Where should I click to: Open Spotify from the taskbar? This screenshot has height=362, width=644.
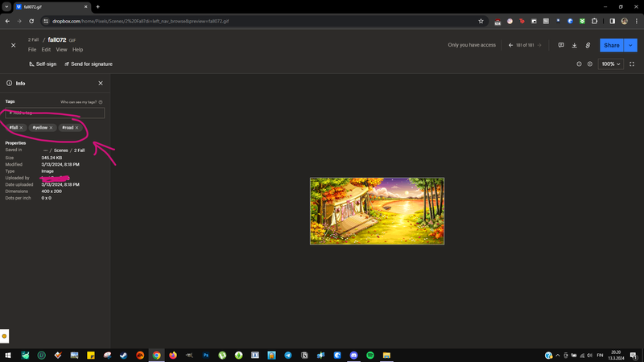pos(370,356)
